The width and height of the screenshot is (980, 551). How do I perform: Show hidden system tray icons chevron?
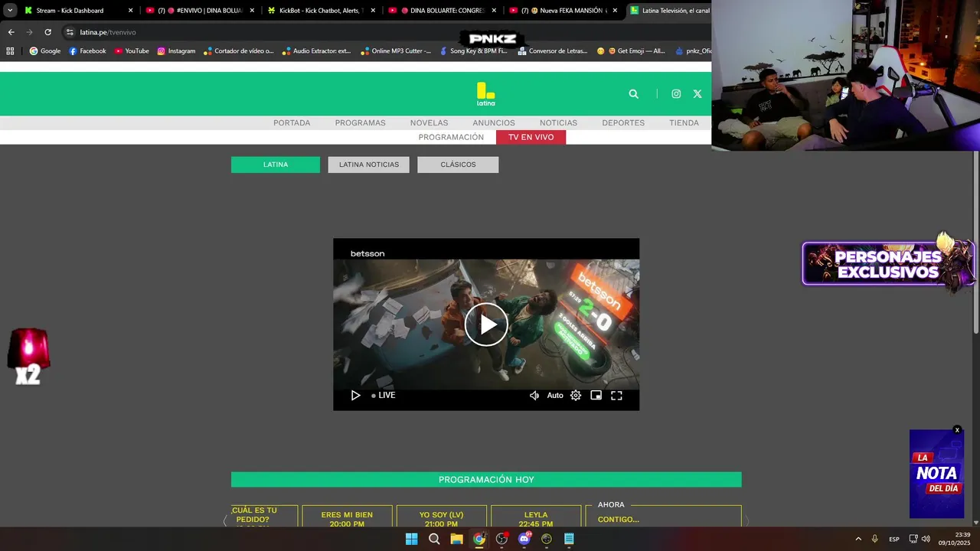pyautogui.click(x=858, y=539)
